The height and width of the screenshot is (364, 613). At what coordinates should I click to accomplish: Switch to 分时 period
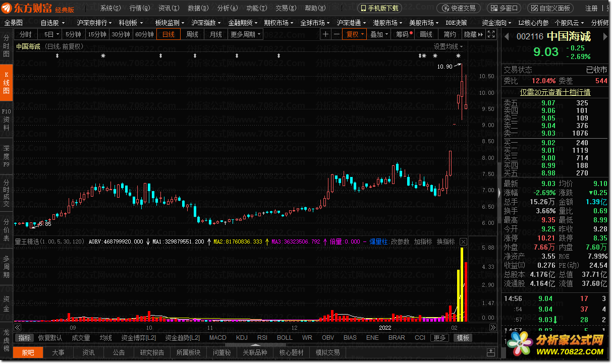point(25,34)
